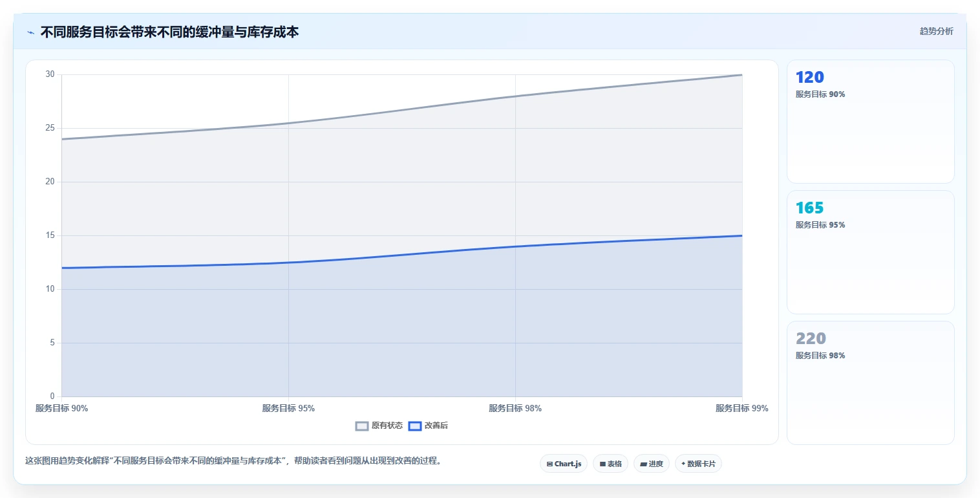Click x-axis label 服务目标 95%
Image resolution: width=980 pixels, height=498 pixels.
pyautogui.click(x=288, y=408)
